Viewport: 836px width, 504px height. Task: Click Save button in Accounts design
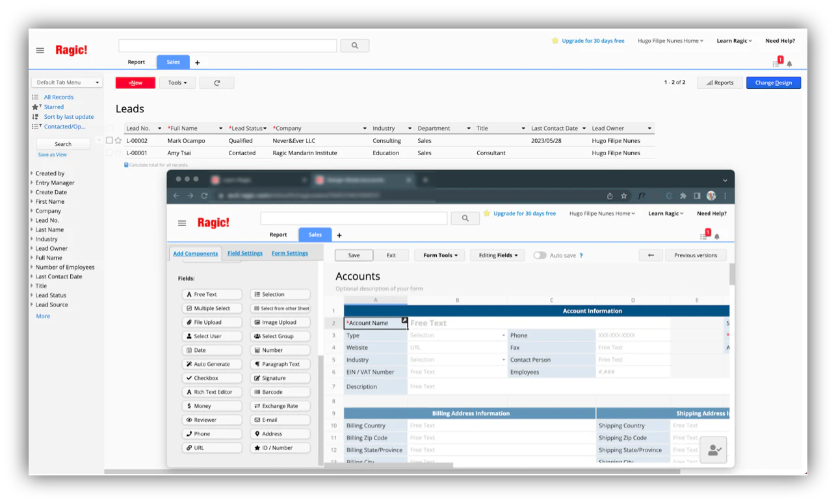click(354, 255)
